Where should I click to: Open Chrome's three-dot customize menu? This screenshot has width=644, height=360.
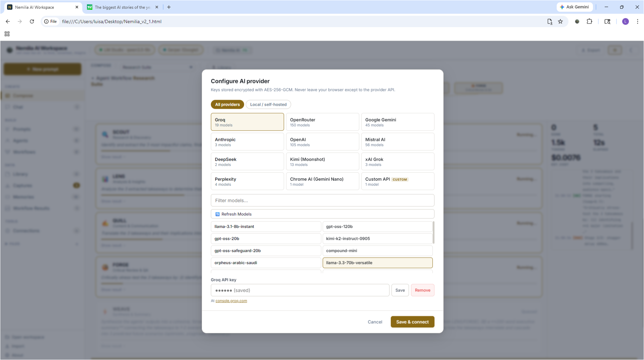click(x=638, y=21)
